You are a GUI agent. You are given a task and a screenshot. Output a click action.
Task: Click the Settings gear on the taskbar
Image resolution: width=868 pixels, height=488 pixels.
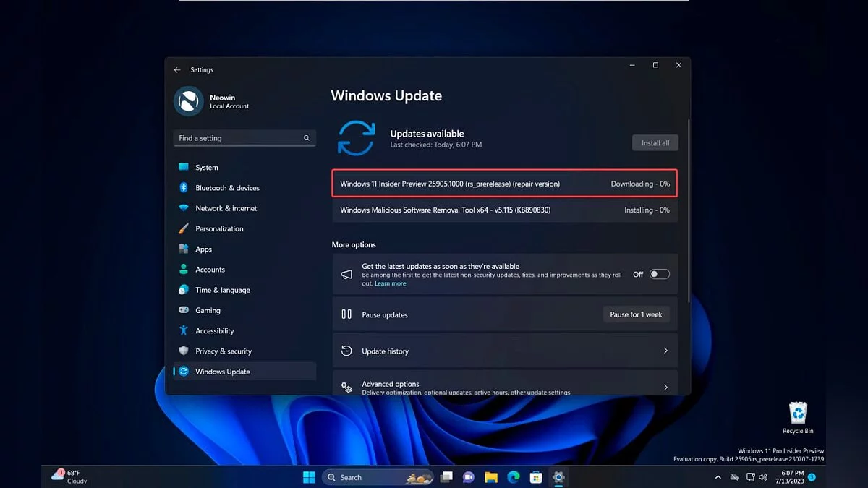pyautogui.click(x=558, y=477)
